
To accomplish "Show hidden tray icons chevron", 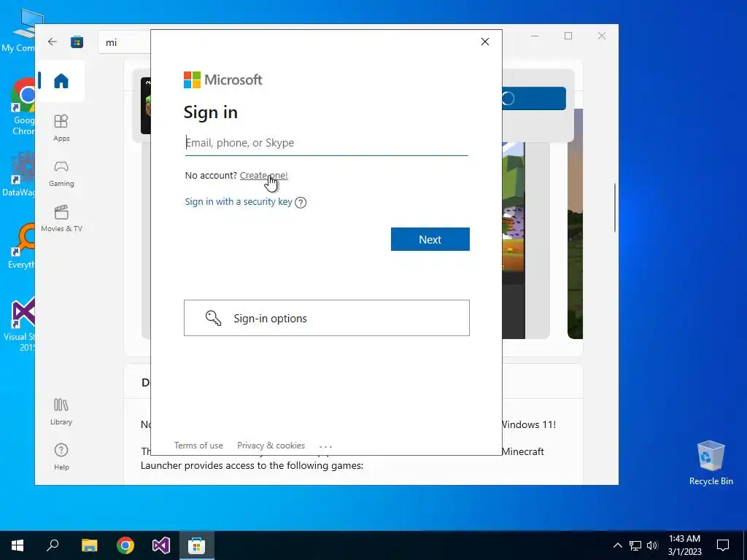I will [617, 545].
